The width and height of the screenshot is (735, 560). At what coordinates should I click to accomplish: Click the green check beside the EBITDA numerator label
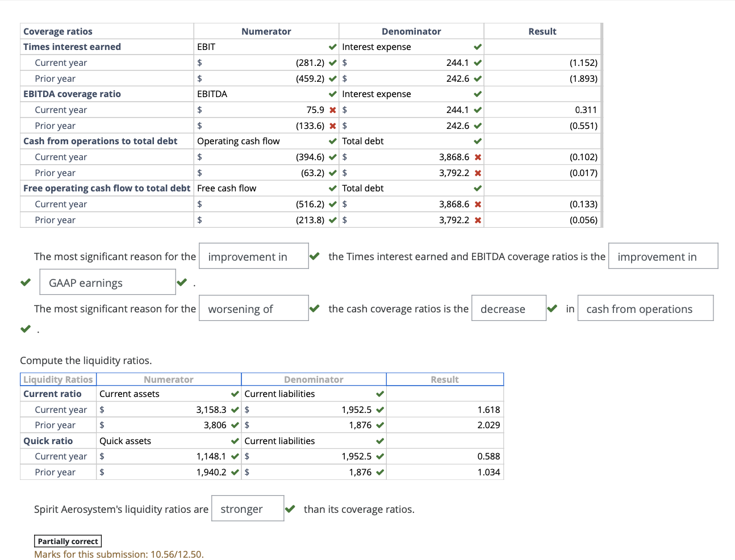[x=332, y=94]
